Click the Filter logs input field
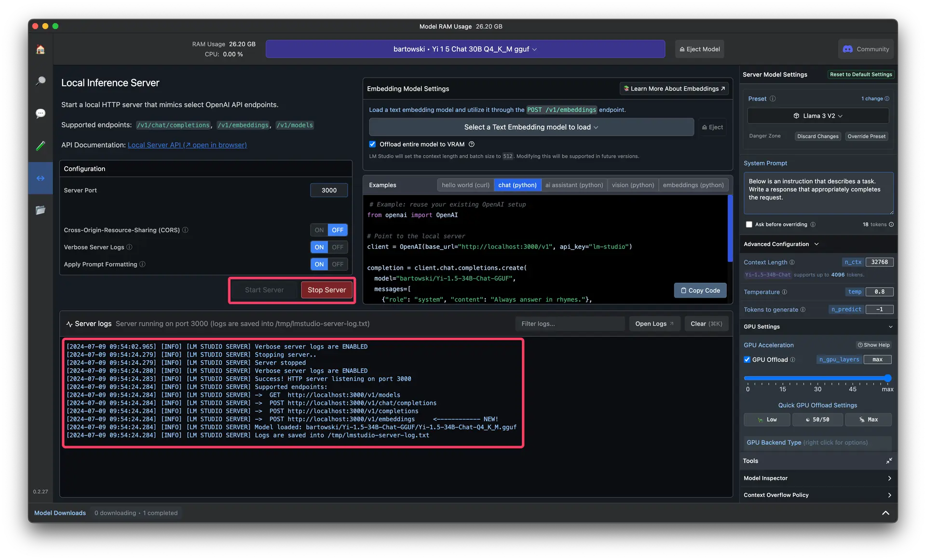Screen dimensions: 926x560 pyautogui.click(x=570, y=324)
